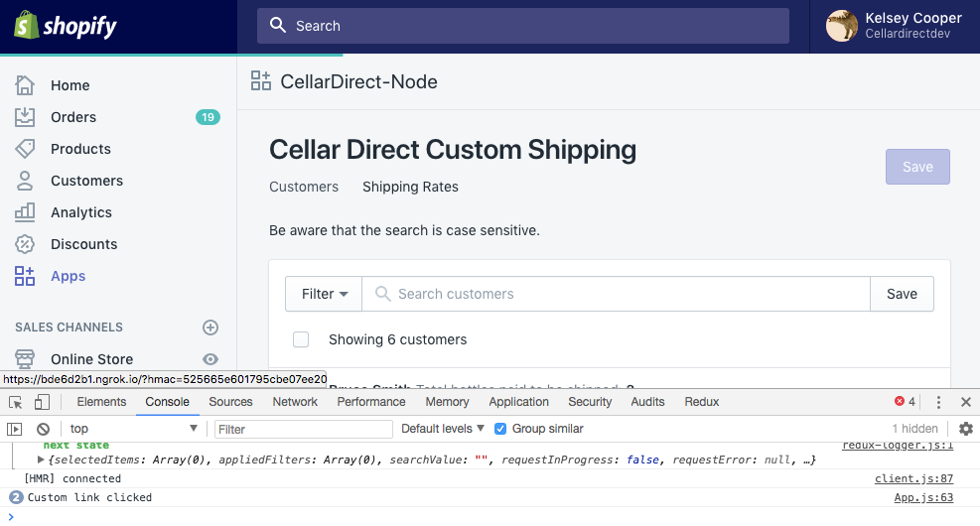Click the Customers person icon
Image resolution: width=980 pixels, height=526 pixels.
[25, 181]
